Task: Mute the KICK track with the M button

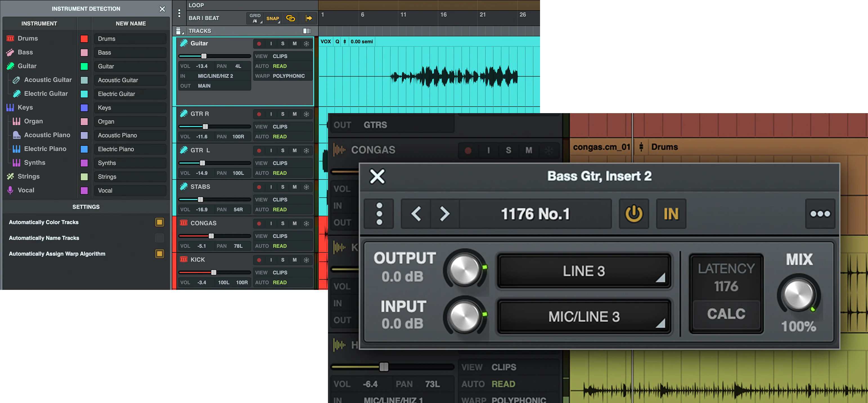Action: pos(294,260)
